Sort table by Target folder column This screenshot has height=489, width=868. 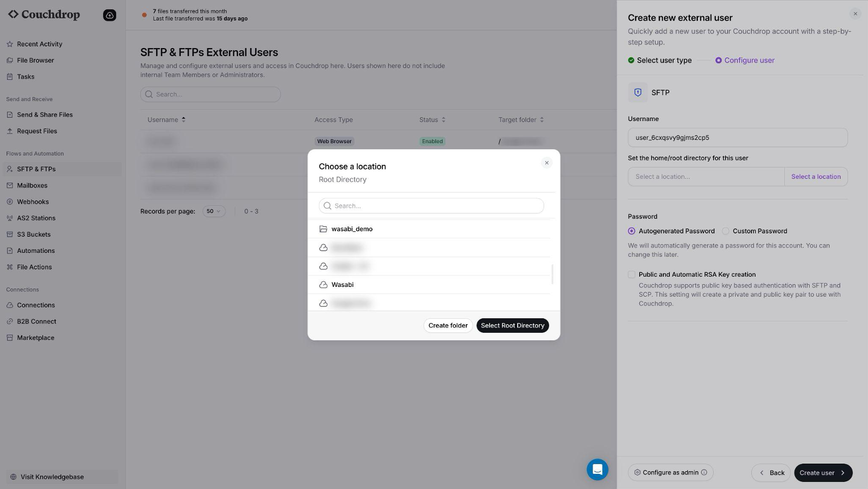pyautogui.click(x=521, y=120)
